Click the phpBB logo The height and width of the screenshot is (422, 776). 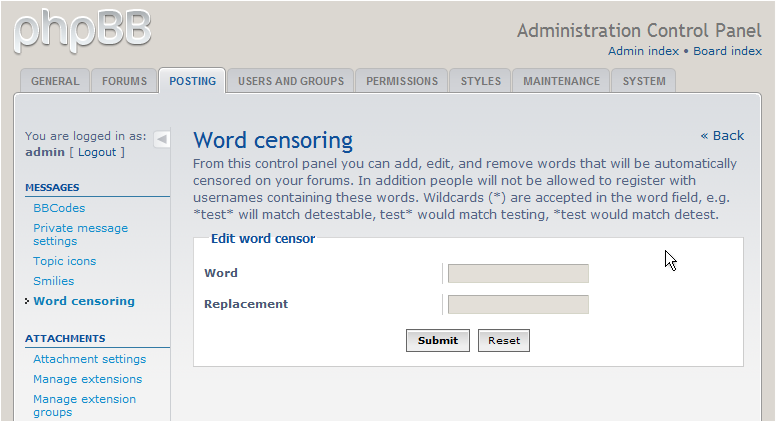point(82,31)
